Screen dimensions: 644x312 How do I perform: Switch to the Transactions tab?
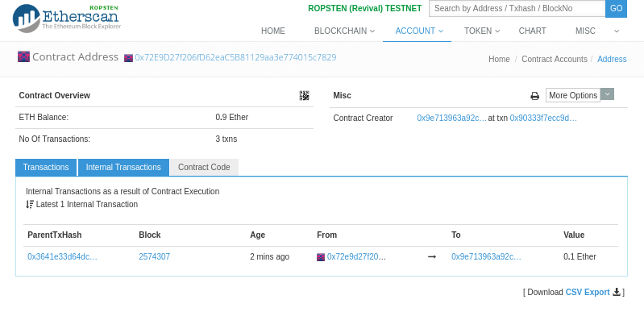pos(46,168)
